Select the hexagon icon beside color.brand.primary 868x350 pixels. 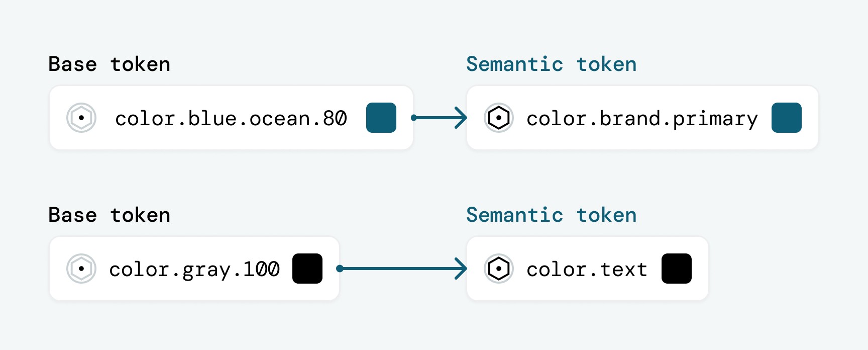(499, 118)
